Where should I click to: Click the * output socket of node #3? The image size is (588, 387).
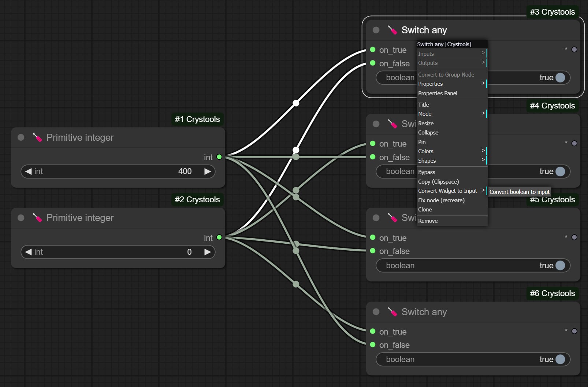coord(574,49)
